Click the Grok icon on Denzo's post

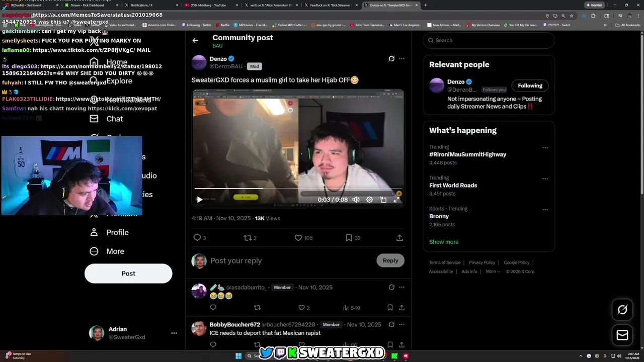(391, 59)
